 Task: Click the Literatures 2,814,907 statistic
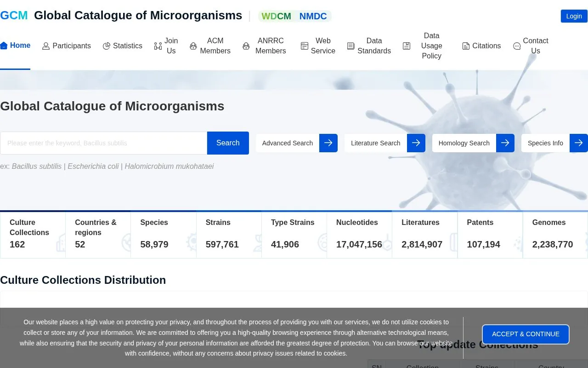425,235
